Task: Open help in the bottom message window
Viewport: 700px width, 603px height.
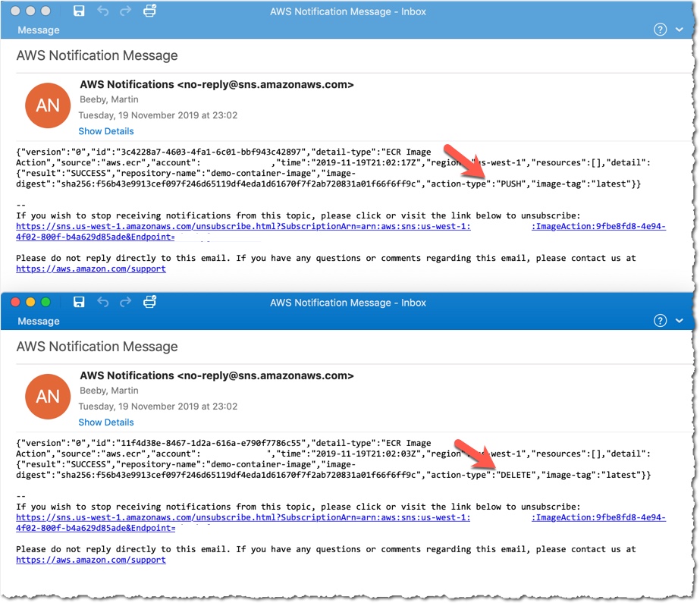Action: pos(660,321)
